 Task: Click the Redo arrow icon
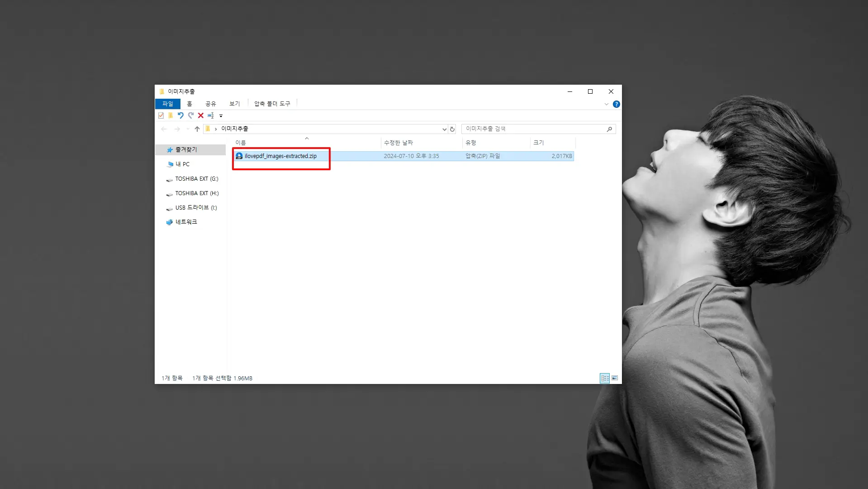(x=191, y=115)
